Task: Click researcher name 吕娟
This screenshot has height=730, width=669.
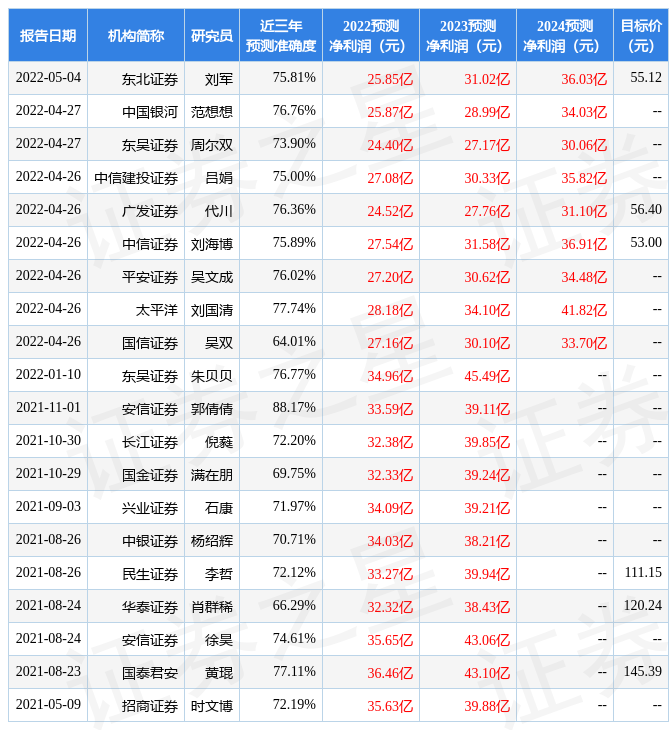Action: [219, 178]
